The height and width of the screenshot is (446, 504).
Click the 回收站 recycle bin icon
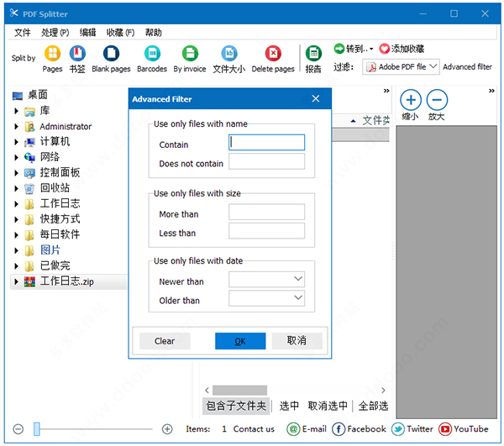point(29,189)
